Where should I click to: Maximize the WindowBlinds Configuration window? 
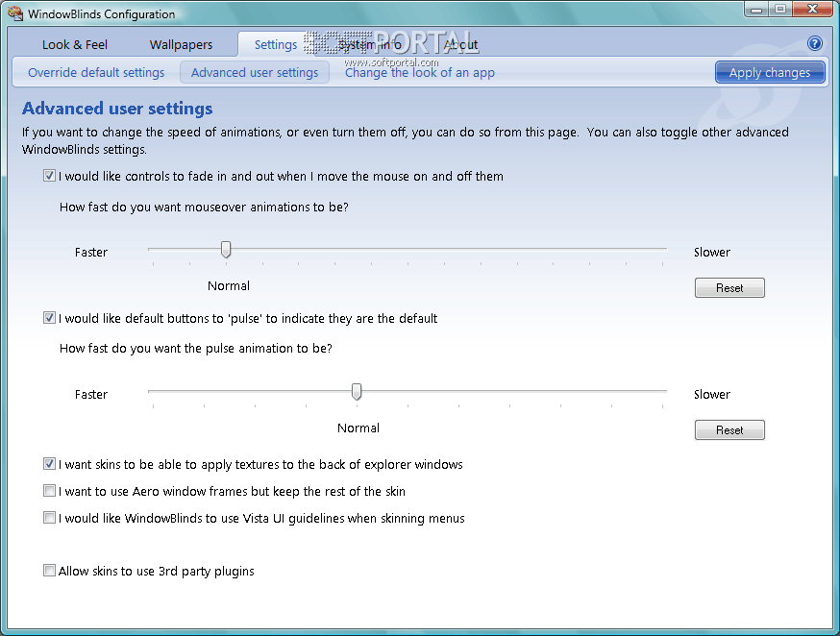pyautogui.click(x=780, y=9)
